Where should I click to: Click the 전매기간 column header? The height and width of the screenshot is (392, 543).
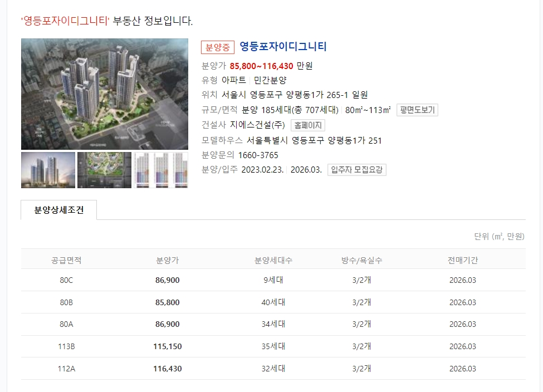click(463, 260)
